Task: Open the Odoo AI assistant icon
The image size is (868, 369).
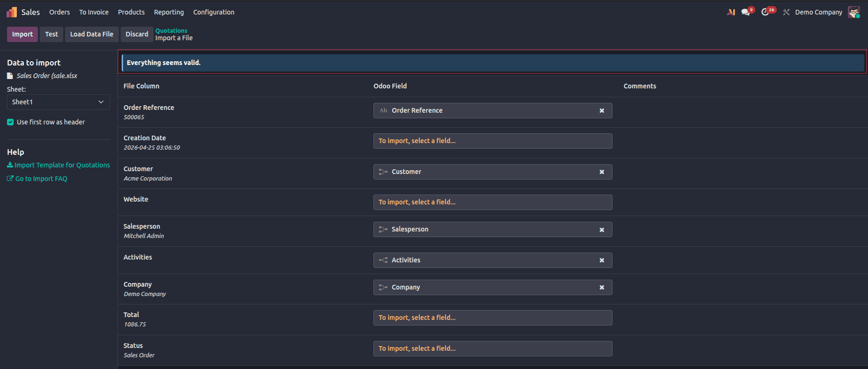Action: [731, 12]
